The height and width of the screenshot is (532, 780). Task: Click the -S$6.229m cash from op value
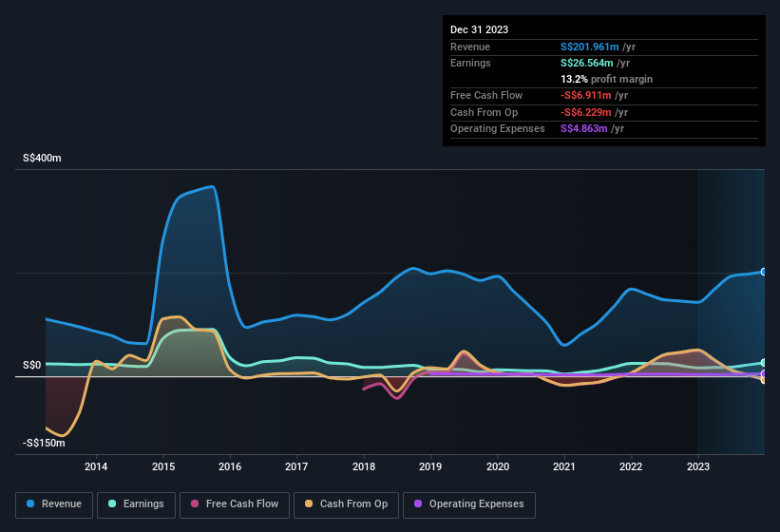coord(585,112)
